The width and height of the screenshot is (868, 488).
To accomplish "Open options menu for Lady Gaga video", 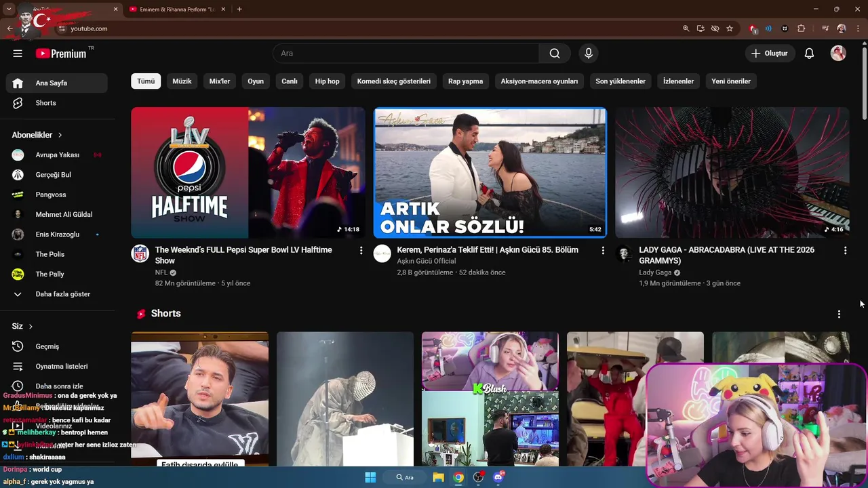I will click(x=845, y=251).
